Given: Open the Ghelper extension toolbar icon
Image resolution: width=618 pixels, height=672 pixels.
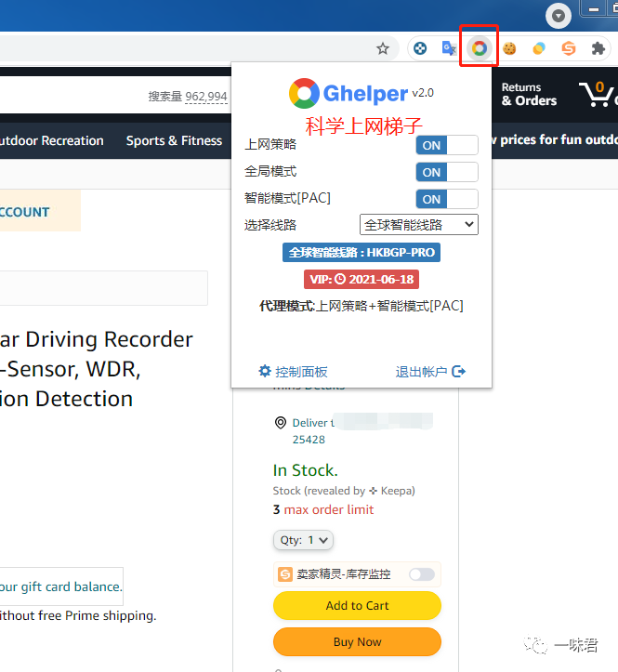Looking at the screenshot, I should click(x=480, y=48).
